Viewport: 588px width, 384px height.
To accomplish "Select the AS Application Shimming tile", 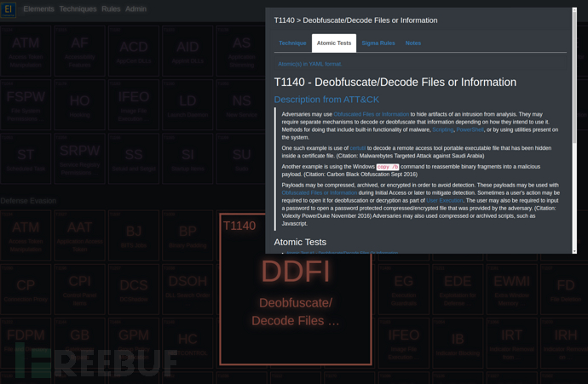I will (241, 51).
